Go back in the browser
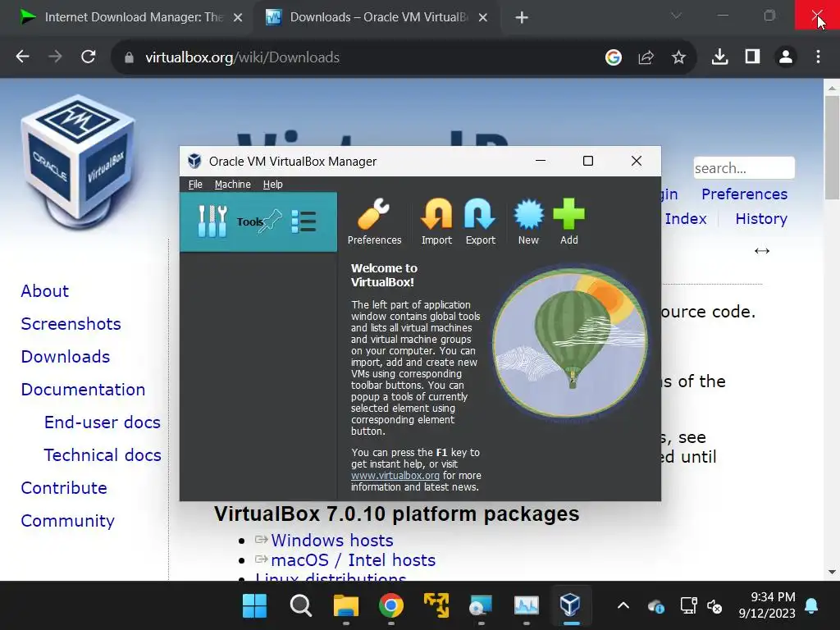The width and height of the screenshot is (840, 630). 22,57
